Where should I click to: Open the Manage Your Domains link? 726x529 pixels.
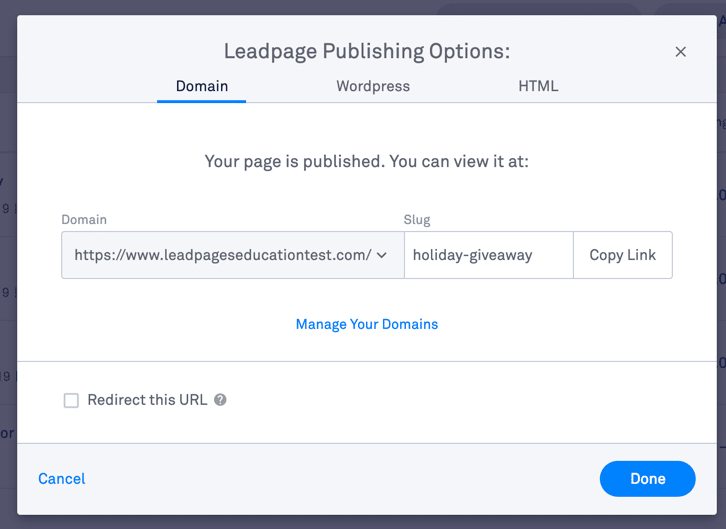(367, 324)
